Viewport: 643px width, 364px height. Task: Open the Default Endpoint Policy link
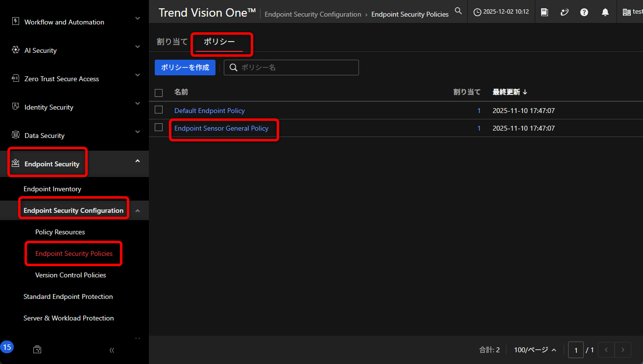pyautogui.click(x=210, y=111)
